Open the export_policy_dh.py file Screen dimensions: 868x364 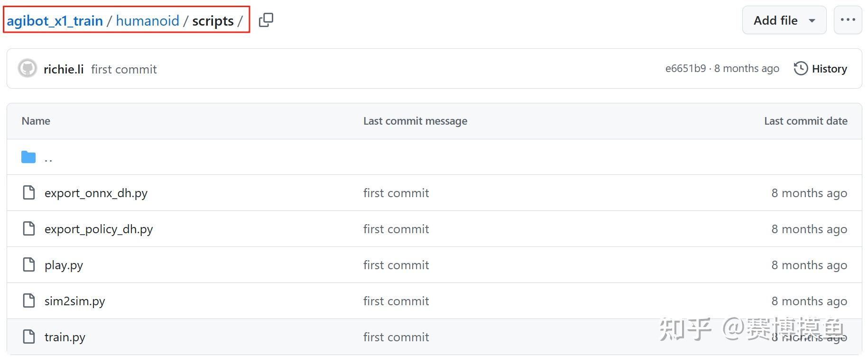99,229
